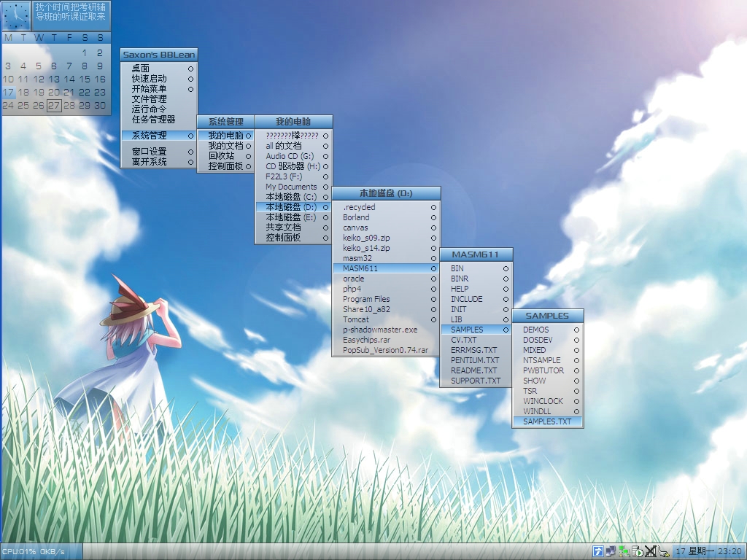Expand the Audio CD (G:) submenu bullet
Viewport: 747px width, 560px height.
[326, 156]
